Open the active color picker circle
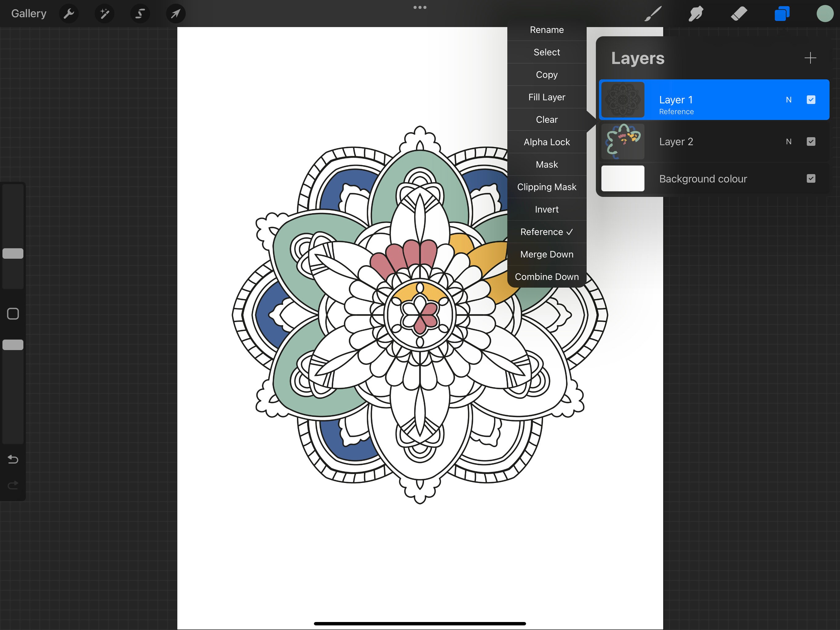This screenshot has height=630, width=840. (x=824, y=13)
